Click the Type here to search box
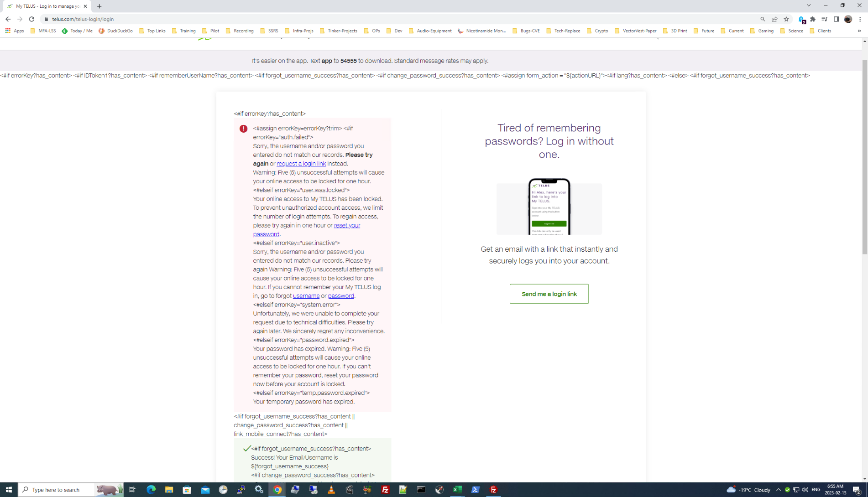 [71, 490]
